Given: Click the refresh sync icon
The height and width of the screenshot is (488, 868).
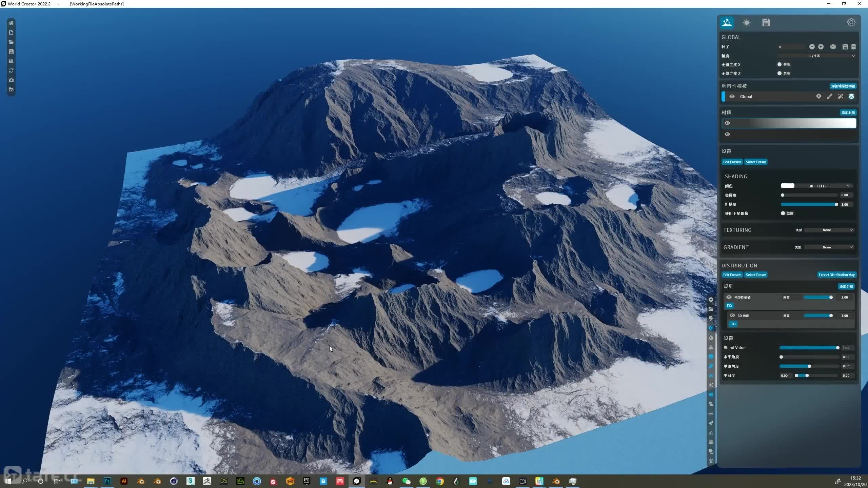Looking at the screenshot, I should point(11,70).
